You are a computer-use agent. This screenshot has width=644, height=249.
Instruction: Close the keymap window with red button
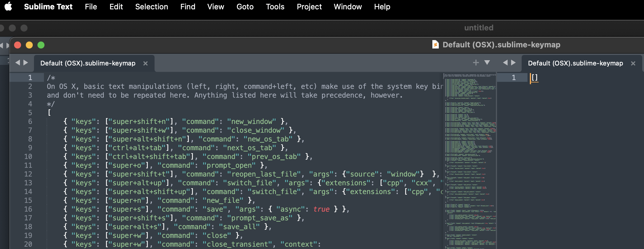coord(18,45)
